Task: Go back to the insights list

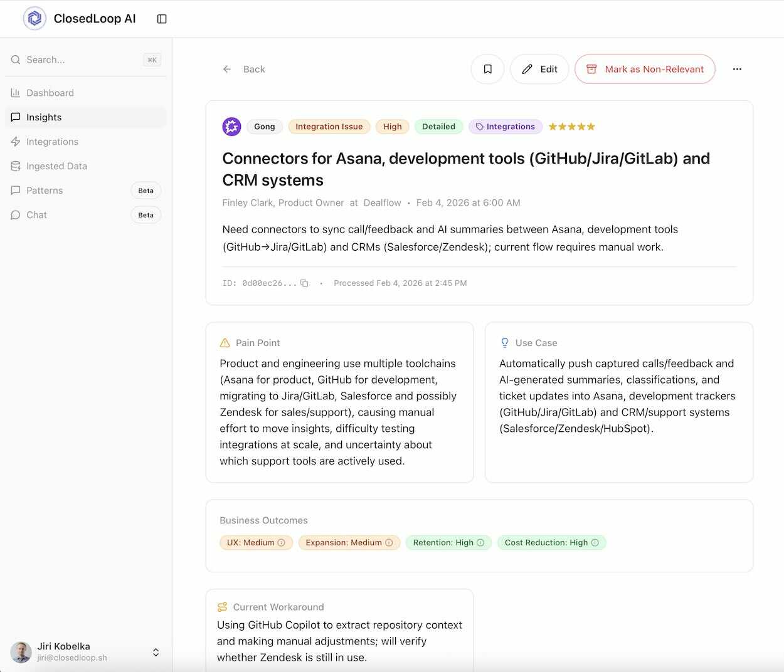Action: [x=245, y=69]
